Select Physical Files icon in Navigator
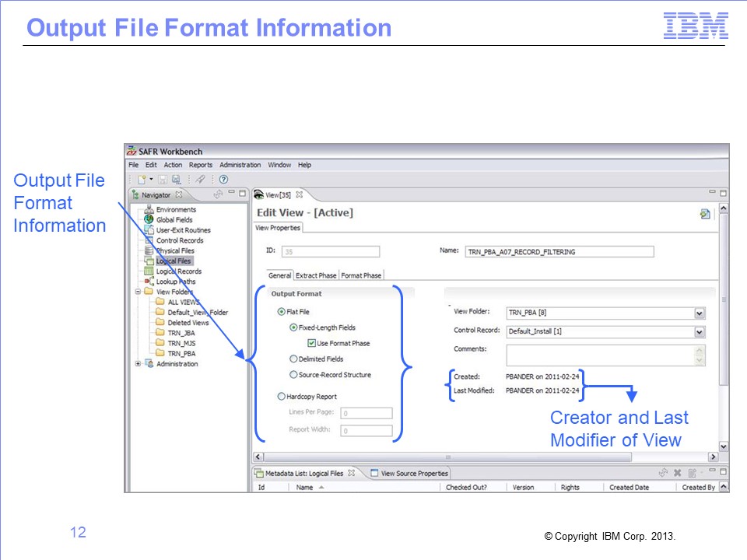The width and height of the screenshot is (747, 560). click(149, 250)
